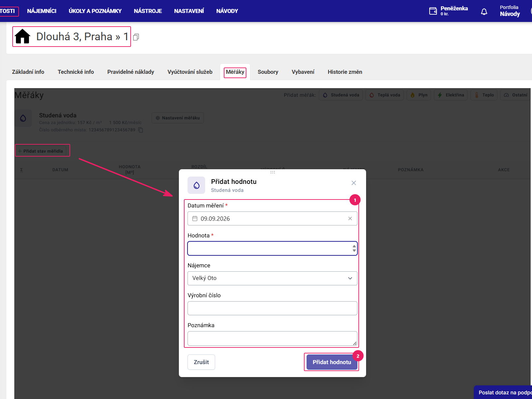Switch to the Technické info tab

coord(76,72)
